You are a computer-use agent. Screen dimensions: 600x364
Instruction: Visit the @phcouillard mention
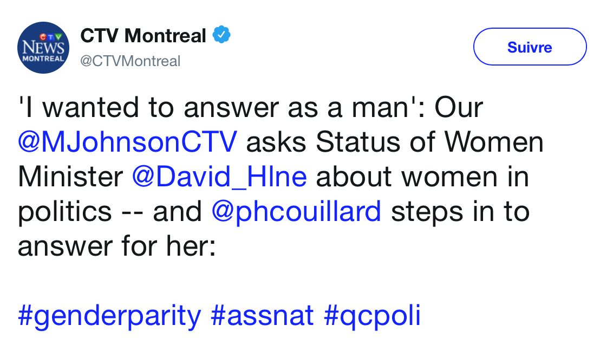tap(296, 212)
